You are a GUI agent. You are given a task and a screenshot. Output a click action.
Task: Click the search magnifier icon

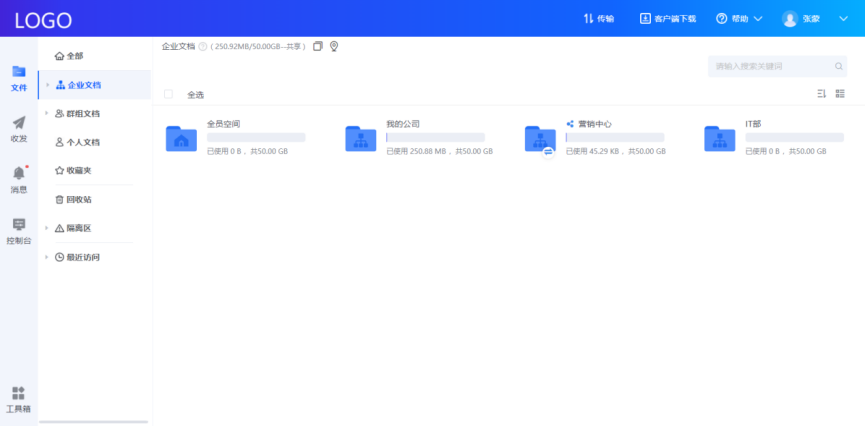click(x=839, y=67)
